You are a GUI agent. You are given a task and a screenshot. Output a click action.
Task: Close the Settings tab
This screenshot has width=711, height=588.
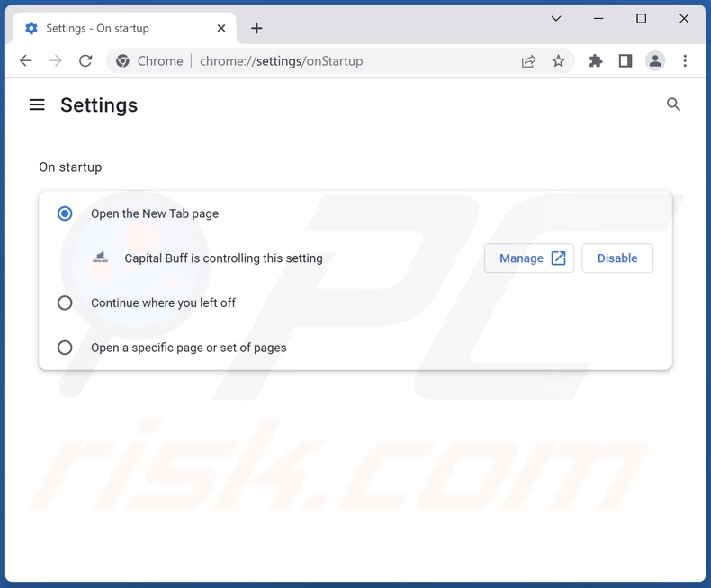(221, 28)
